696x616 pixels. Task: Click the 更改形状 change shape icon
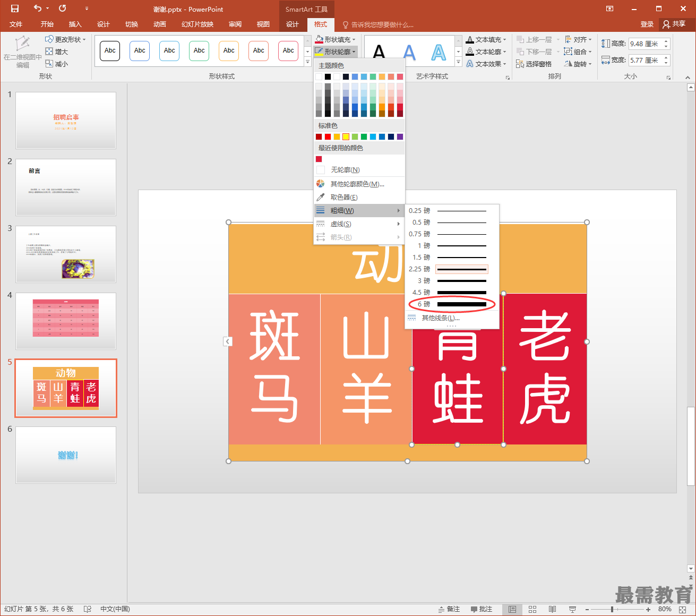(x=49, y=39)
